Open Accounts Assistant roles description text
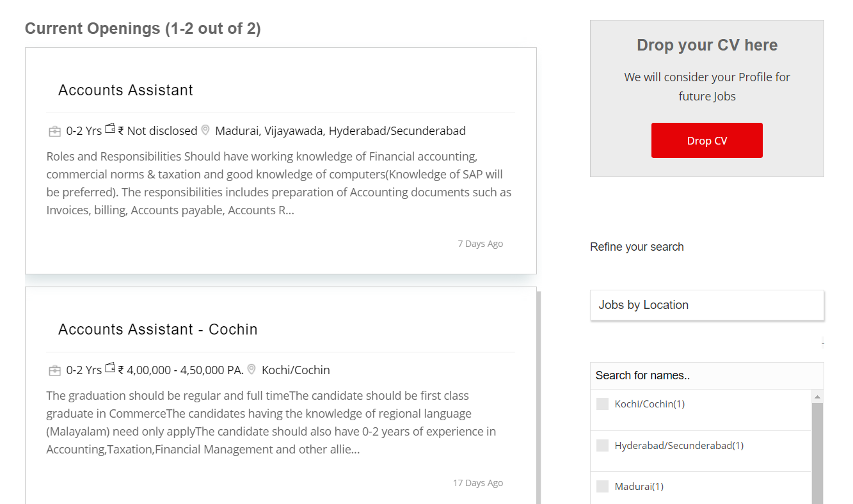The width and height of the screenshot is (853, 504). 279,183
